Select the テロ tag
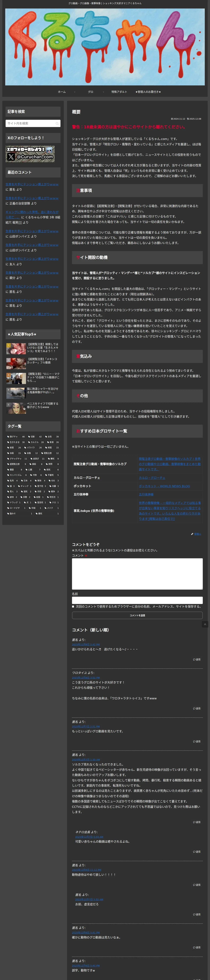This screenshot has height=980, width=210. tap(54, 503)
